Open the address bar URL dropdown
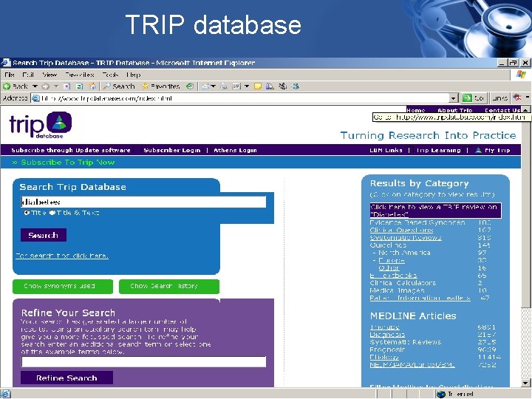 pyautogui.click(x=454, y=98)
